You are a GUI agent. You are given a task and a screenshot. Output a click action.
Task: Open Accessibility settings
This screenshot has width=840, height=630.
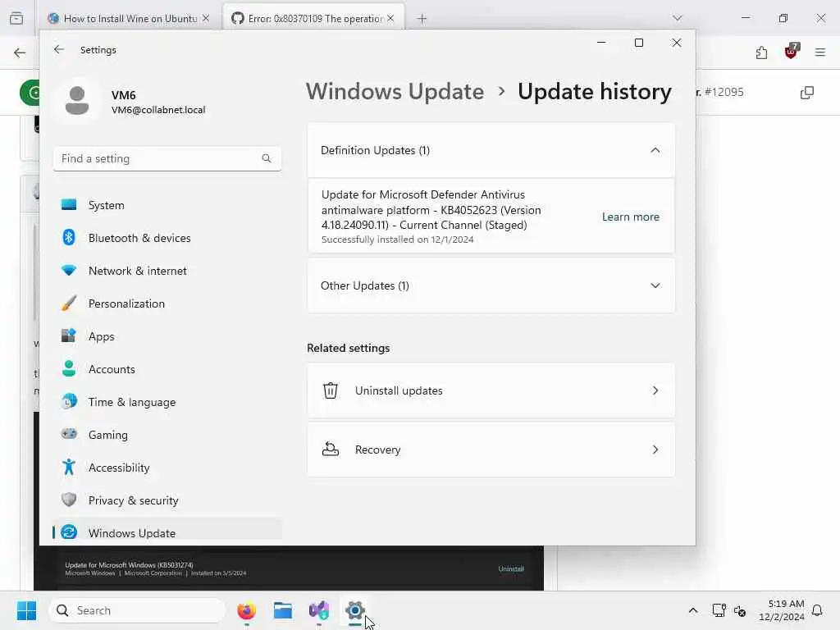click(x=167, y=468)
